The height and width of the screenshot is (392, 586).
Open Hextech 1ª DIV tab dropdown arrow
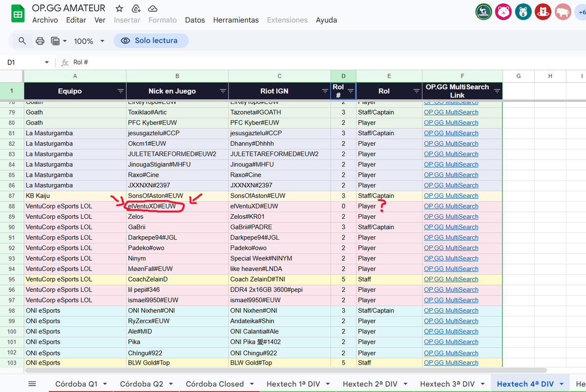tap(328, 384)
